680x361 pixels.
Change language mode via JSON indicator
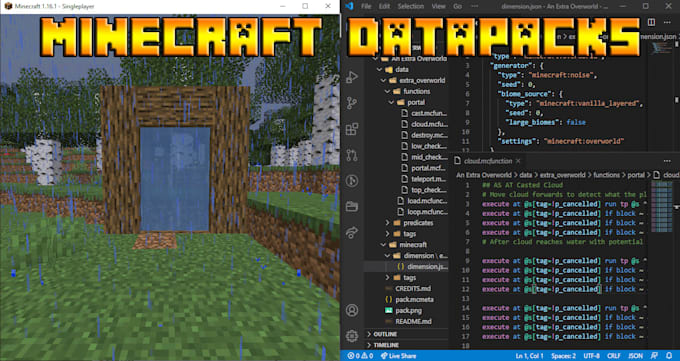(x=635, y=356)
